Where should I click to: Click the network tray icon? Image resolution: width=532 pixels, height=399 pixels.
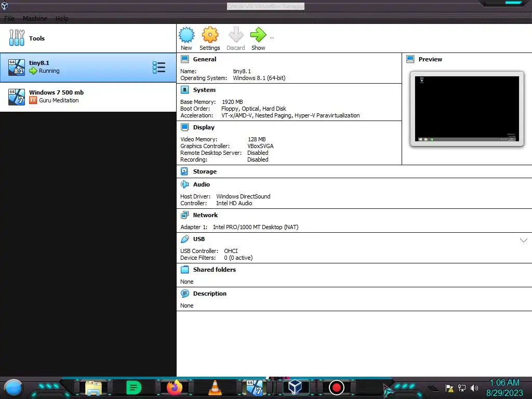tap(462, 388)
